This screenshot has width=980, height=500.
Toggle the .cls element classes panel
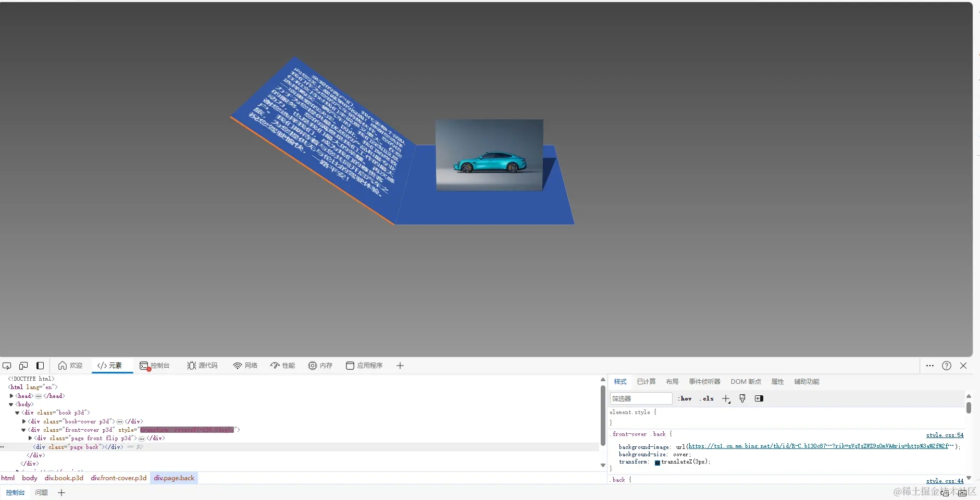[707, 398]
